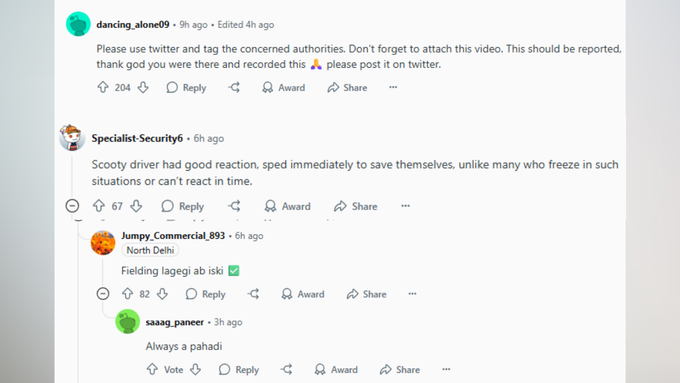This screenshot has height=383, width=680.
Task: Click the Specialist-Security6 avatar image
Action: [x=72, y=138]
